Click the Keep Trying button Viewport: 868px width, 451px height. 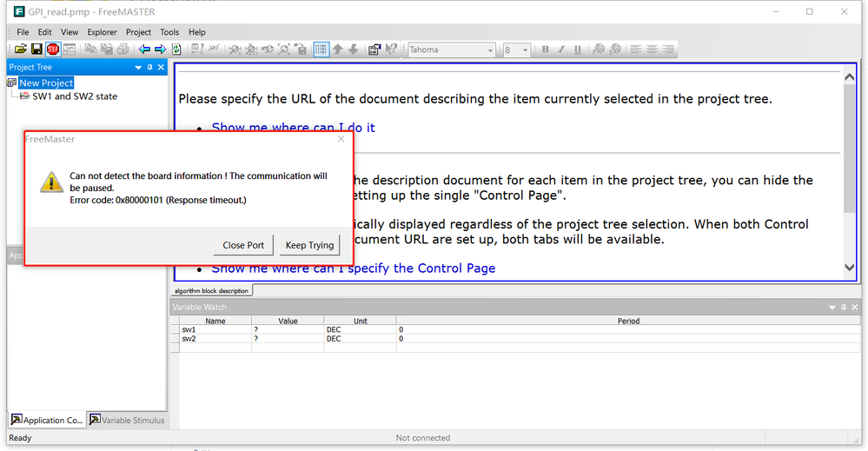[309, 245]
